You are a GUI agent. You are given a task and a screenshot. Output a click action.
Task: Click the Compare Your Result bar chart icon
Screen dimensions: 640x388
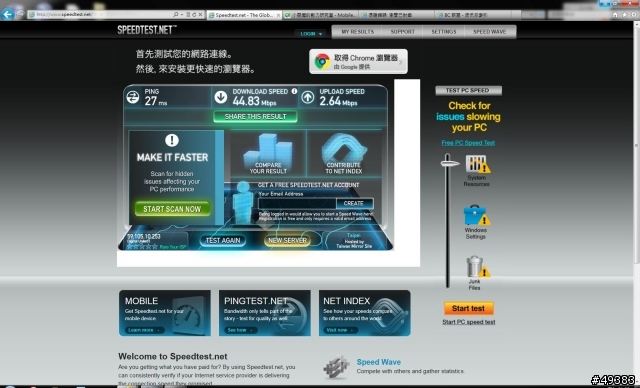[x=268, y=149]
